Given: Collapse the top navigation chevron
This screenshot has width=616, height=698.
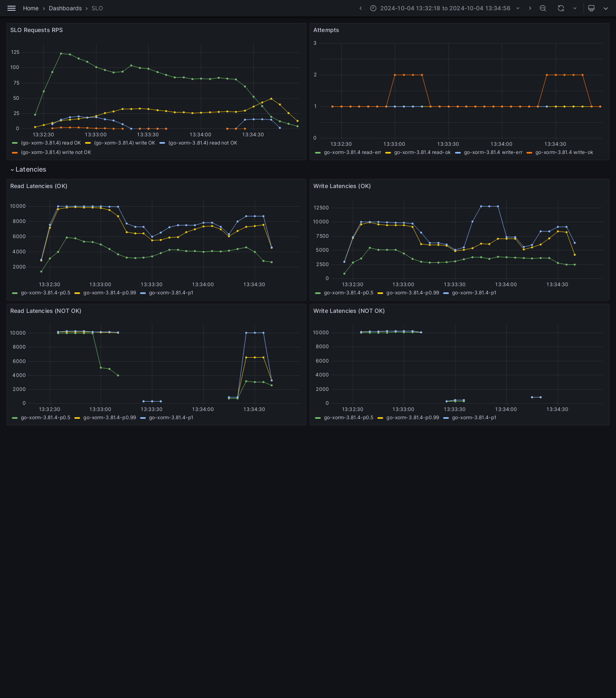Looking at the screenshot, I should coord(606,8).
